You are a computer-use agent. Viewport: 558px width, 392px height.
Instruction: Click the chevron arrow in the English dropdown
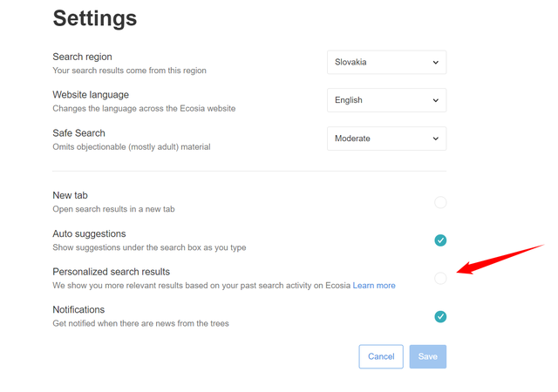pyautogui.click(x=436, y=101)
